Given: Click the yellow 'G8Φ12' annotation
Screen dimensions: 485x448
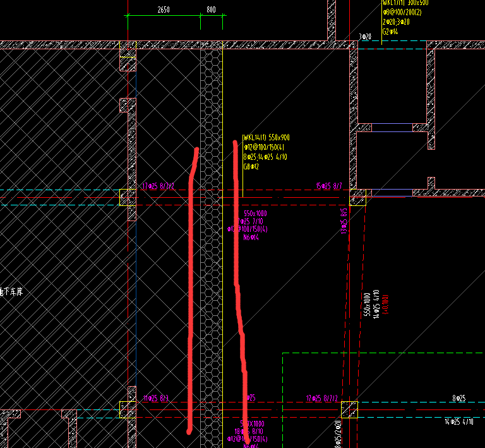Looking at the screenshot, I should tap(251, 166).
